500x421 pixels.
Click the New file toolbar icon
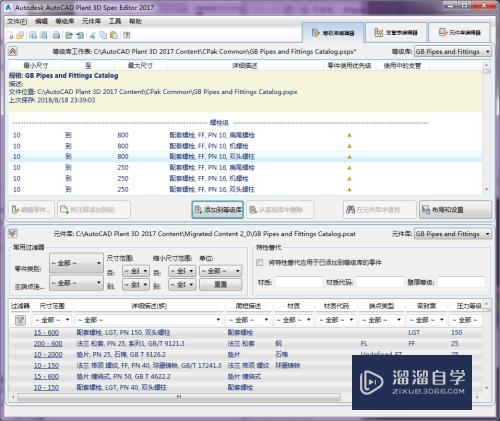pyautogui.click(x=10, y=35)
